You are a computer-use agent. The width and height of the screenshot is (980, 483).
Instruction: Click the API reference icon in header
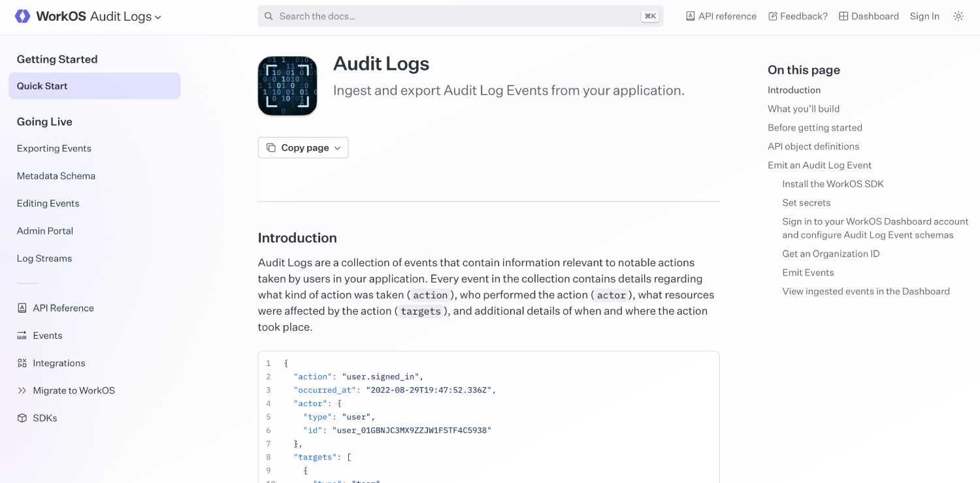point(690,16)
